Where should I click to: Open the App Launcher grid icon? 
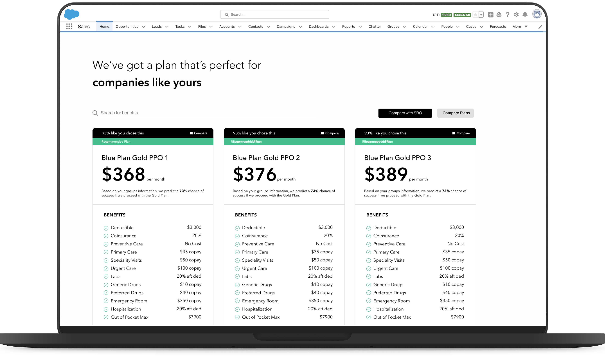click(x=69, y=26)
